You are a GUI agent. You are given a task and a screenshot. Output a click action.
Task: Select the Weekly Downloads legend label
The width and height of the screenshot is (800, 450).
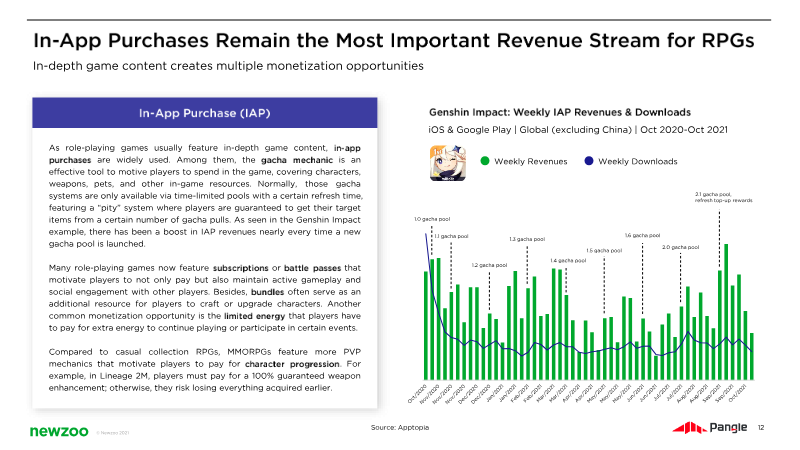pyautogui.click(x=637, y=161)
